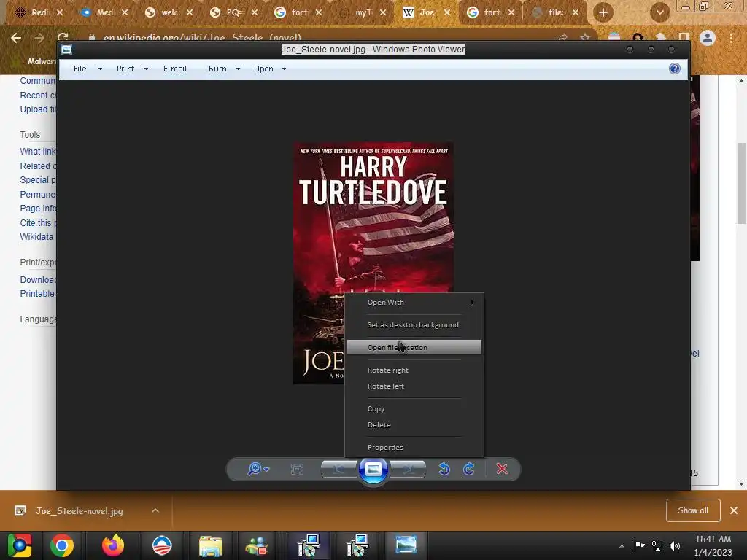Screen dimensions: 747x560
Task: Open the Open menu in toolbar
Action: point(263,69)
